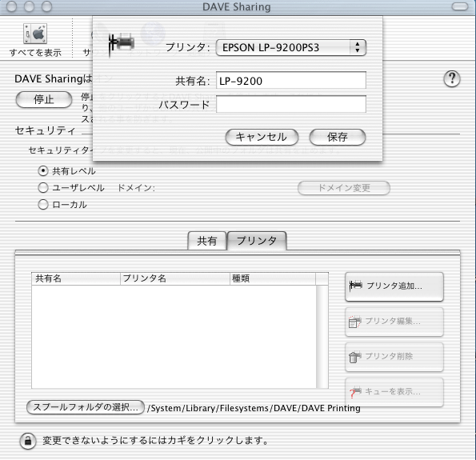The width and height of the screenshot is (476, 460).
Task: Click the パスワード password field
Action: click(291, 104)
